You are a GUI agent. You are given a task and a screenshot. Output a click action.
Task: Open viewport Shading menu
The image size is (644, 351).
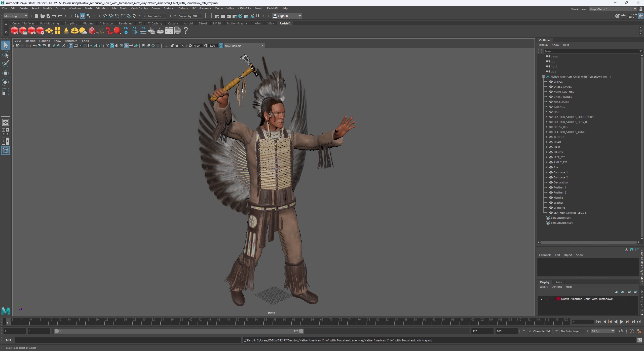tap(30, 41)
